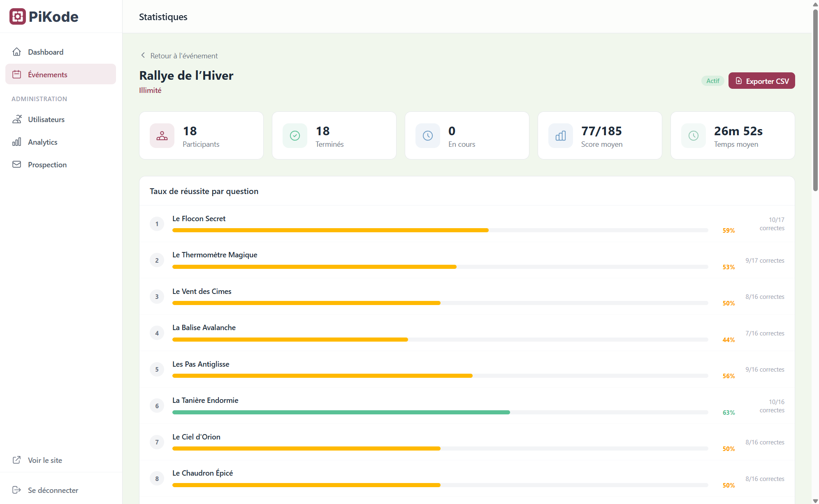Follow the Retour à l'événement link
Image resolution: width=819 pixels, height=504 pixels.
pyautogui.click(x=179, y=55)
